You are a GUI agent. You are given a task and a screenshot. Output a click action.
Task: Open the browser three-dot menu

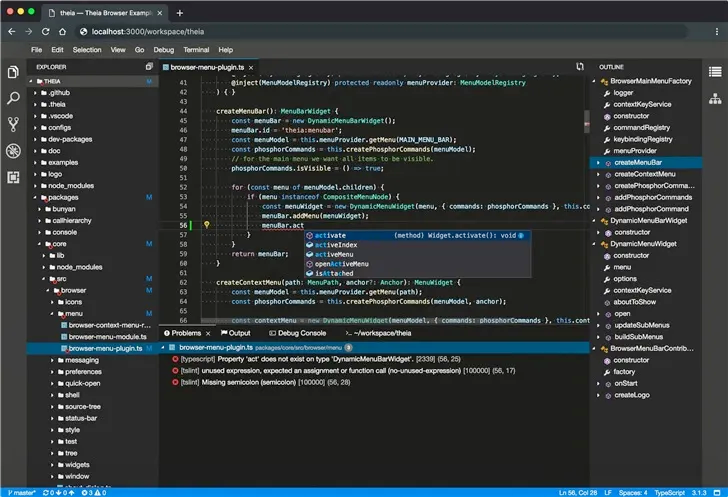click(717, 32)
